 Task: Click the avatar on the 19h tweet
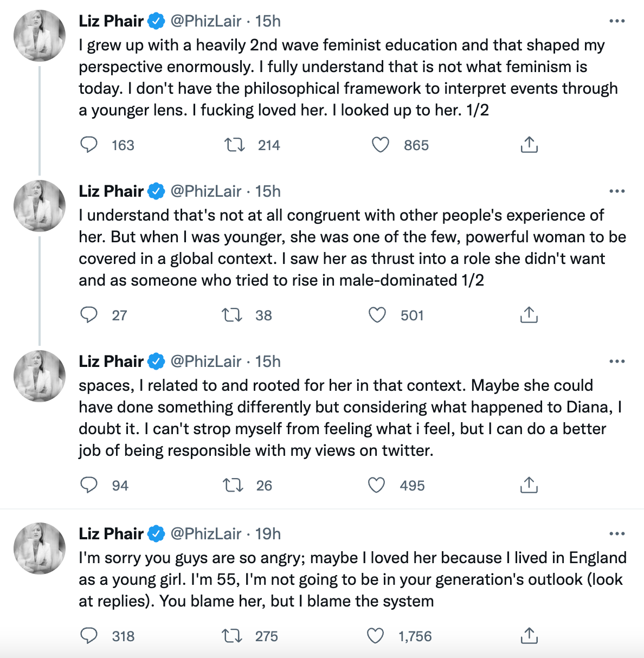[40, 548]
